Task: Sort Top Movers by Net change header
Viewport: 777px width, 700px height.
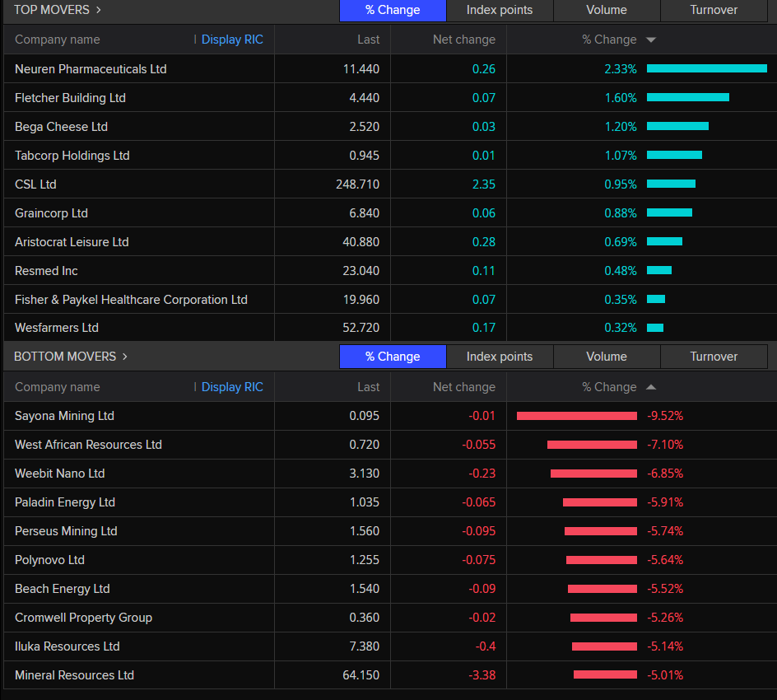Action: tap(464, 40)
